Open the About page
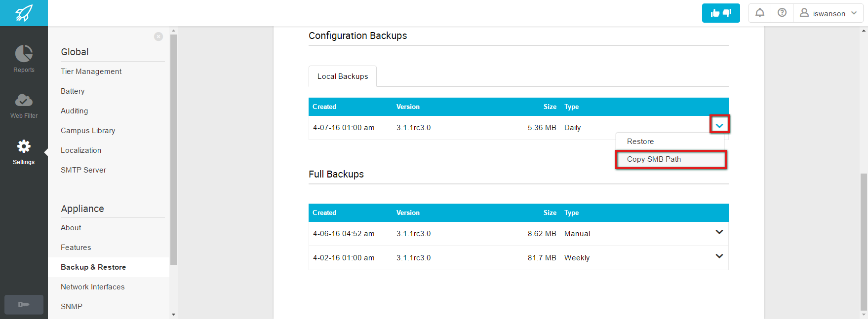868x319 pixels. (x=71, y=228)
